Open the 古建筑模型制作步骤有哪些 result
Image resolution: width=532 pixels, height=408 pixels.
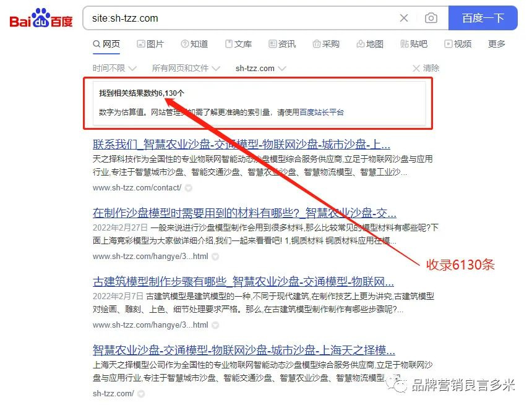tap(243, 281)
